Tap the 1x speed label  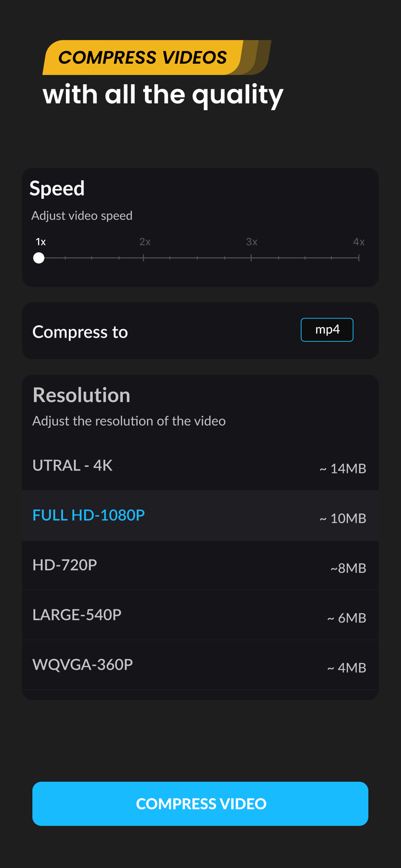(x=41, y=242)
